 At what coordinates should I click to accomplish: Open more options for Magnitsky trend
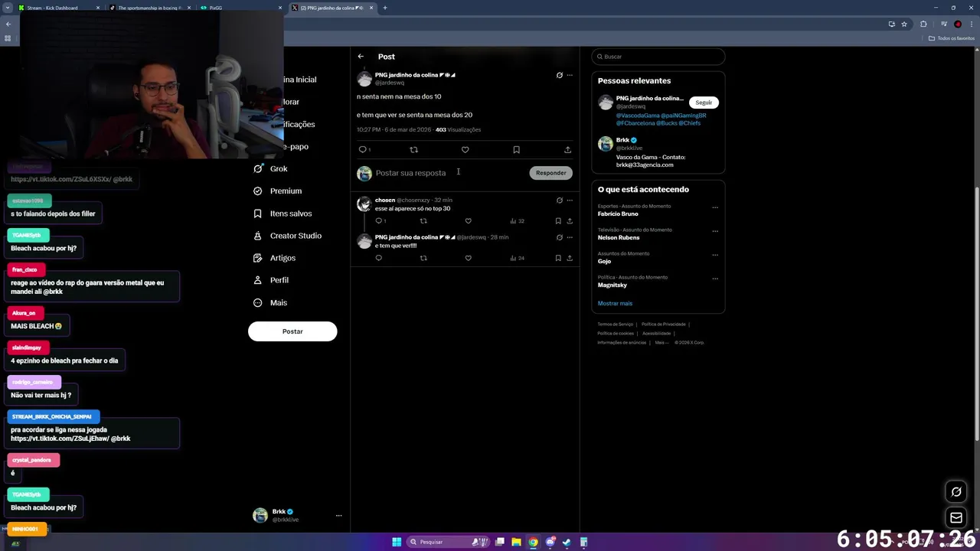pyautogui.click(x=715, y=279)
